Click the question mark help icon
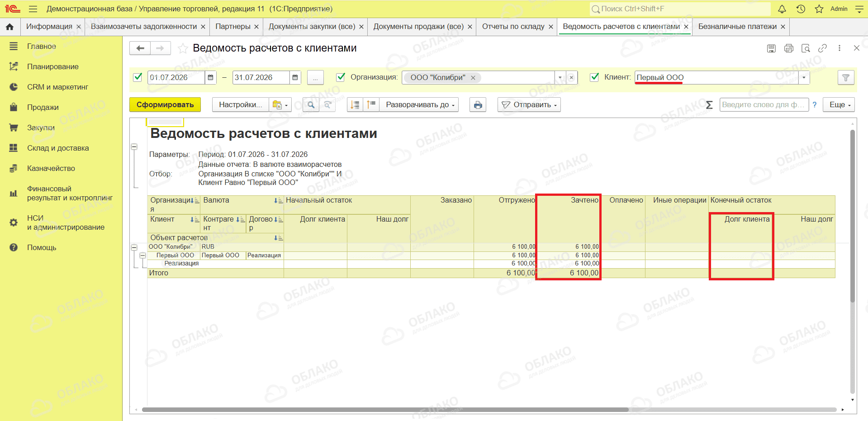This screenshot has height=421, width=868. 815,105
